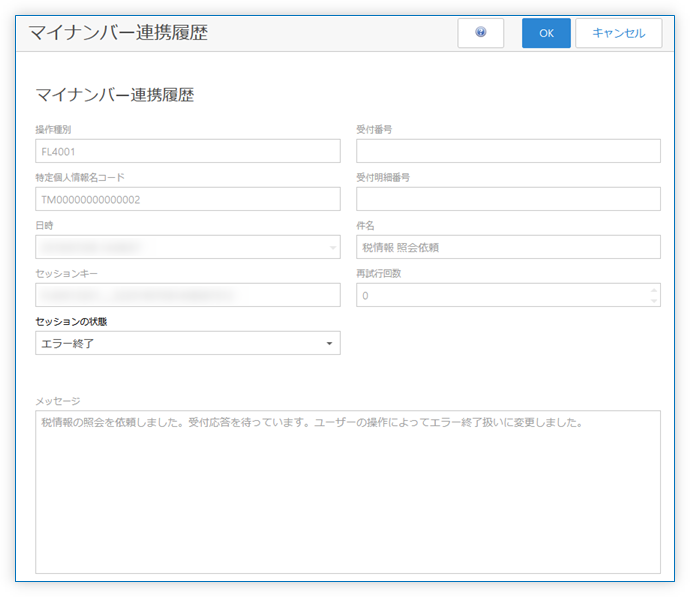This screenshot has height=597, width=690.
Task: Click the 受付番号 input field
Action: pos(508,151)
